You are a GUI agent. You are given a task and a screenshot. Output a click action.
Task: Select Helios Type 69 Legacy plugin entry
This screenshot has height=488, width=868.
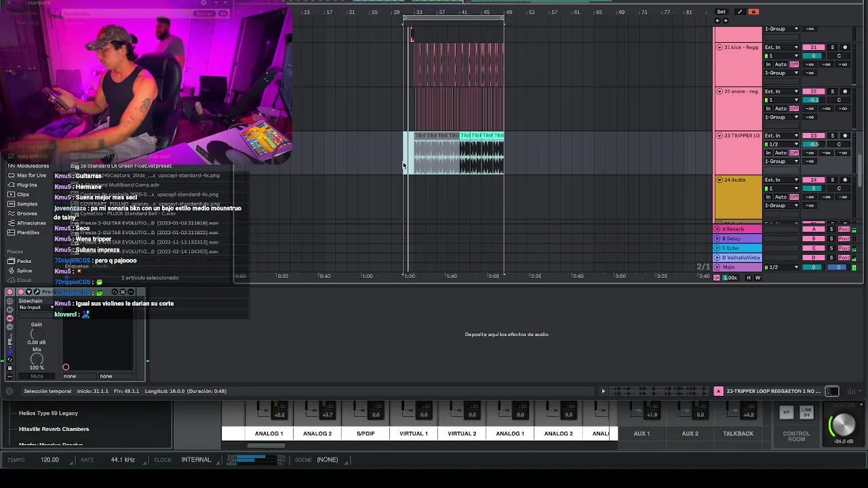point(48,413)
